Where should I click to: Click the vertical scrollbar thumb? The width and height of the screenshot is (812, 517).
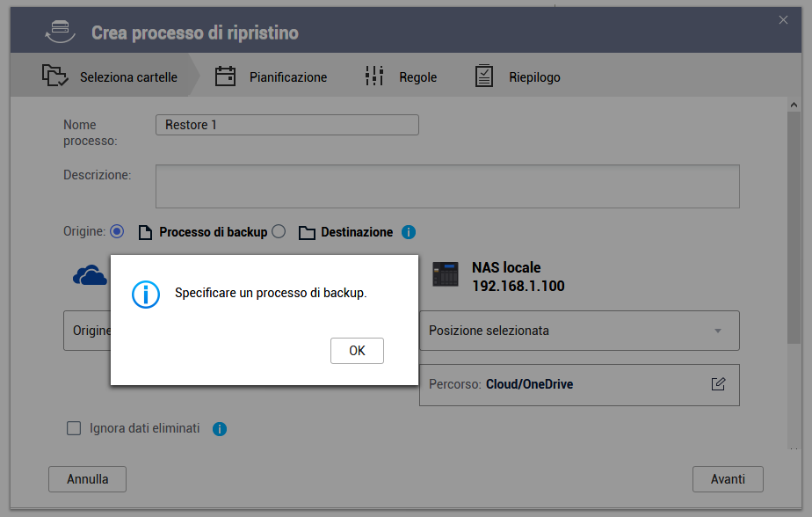click(794, 220)
